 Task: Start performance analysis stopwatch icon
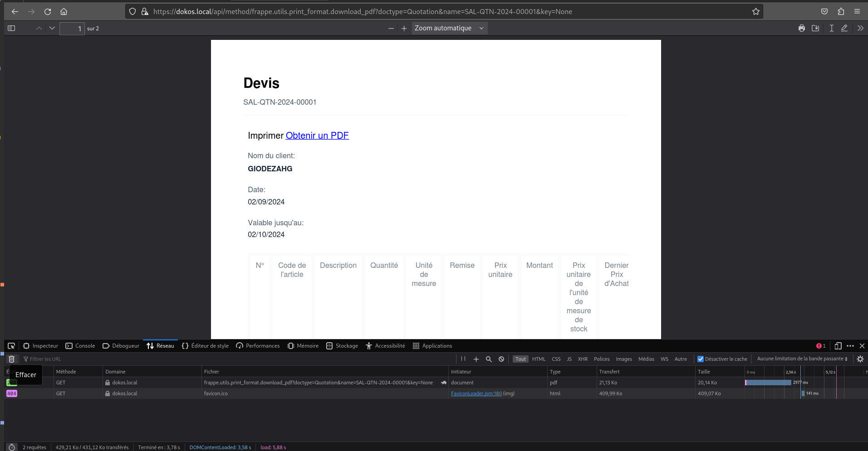click(x=12, y=447)
